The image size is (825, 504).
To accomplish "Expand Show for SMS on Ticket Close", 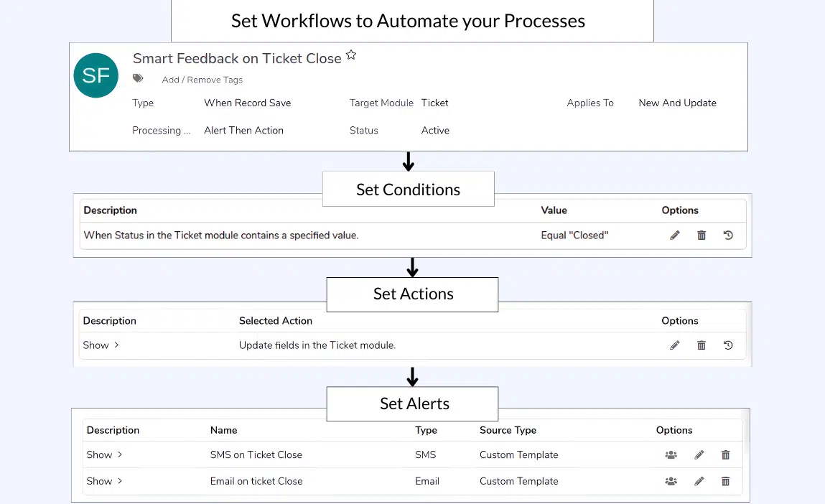I will point(104,454).
